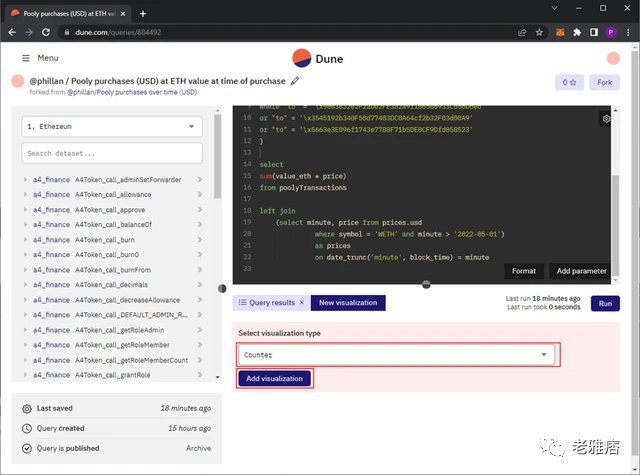The width and height of the screenshot is (640, 475).
Task: Click the Query is published checkmark icon
Action: [27, 448]
